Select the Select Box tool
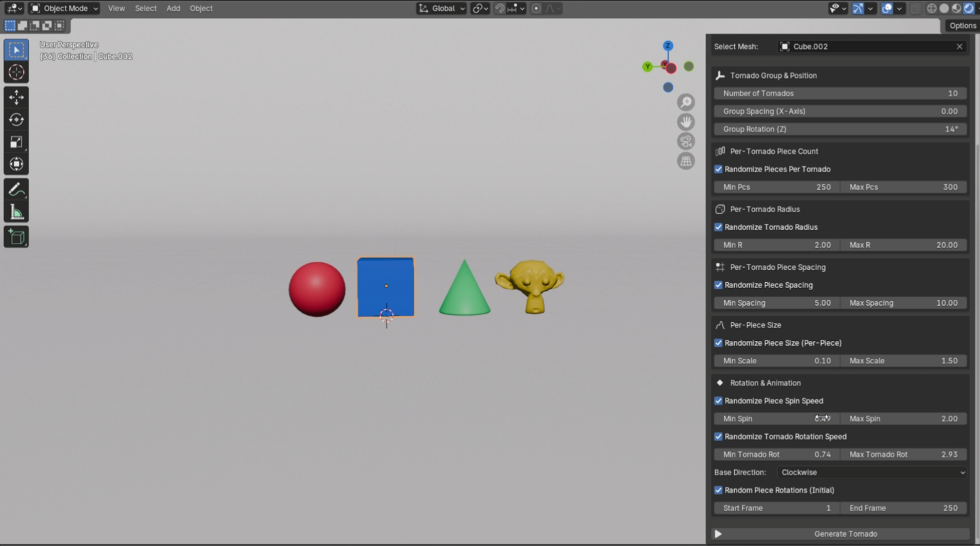 [x=16, y=50]
